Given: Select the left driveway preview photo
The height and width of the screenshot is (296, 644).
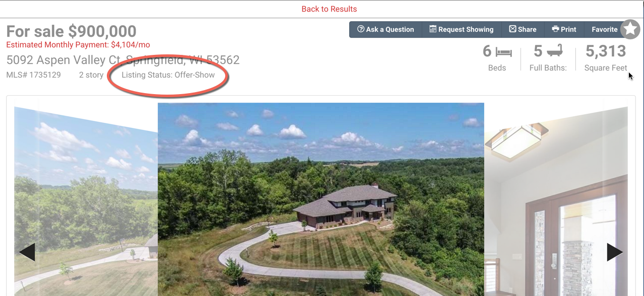Looking at the screenshot, I should pos(86,201).
